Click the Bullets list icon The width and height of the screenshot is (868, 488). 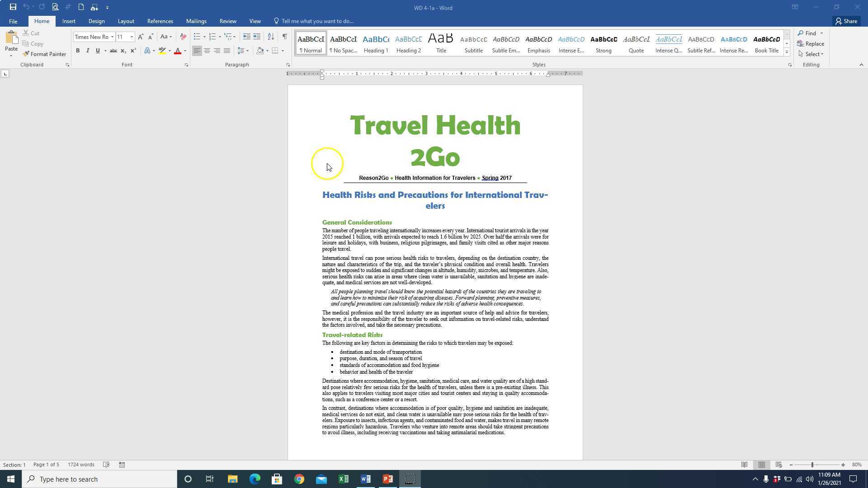click(x=197, y=37)
